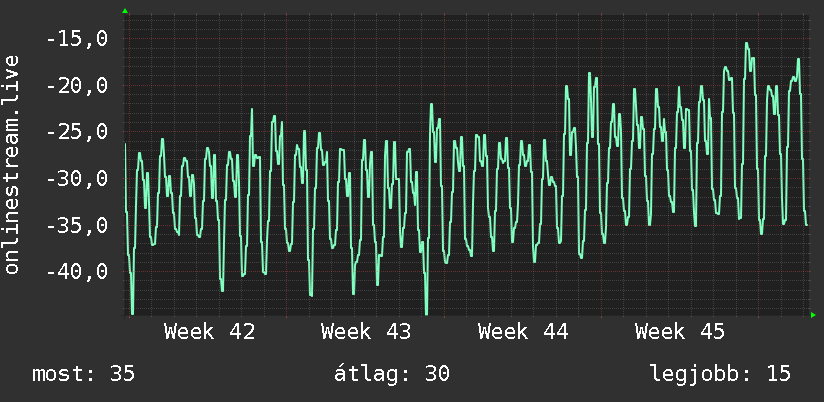Click the 'átlag: 30' average value

click(392, 374)
